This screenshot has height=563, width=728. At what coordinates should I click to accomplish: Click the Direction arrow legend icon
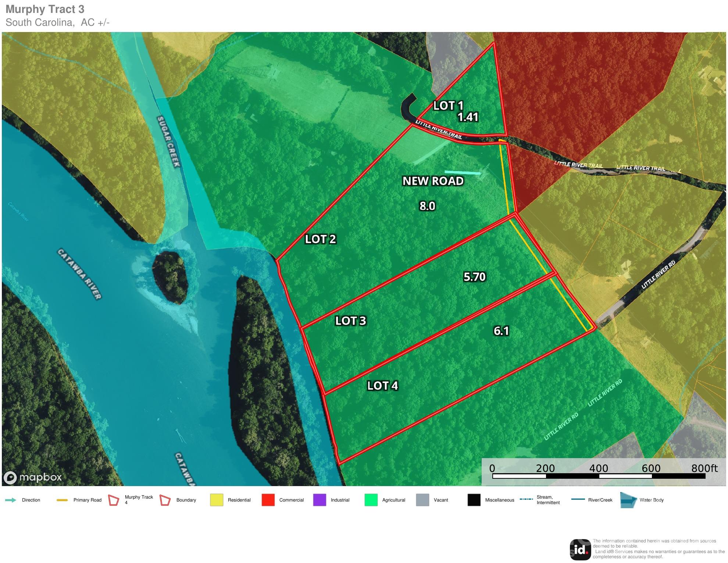(11, 500)
